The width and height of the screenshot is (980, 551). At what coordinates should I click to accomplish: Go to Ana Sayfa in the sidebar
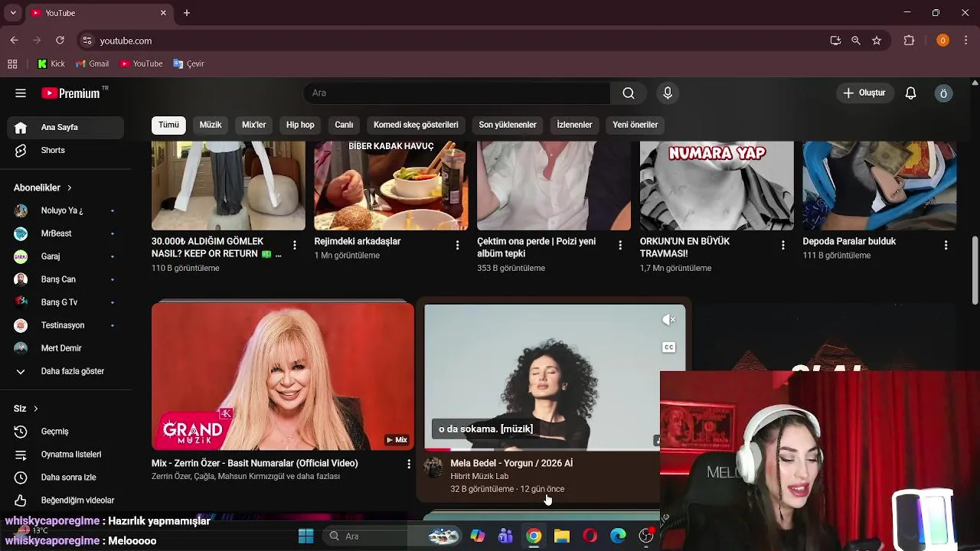tap(65, 127)
